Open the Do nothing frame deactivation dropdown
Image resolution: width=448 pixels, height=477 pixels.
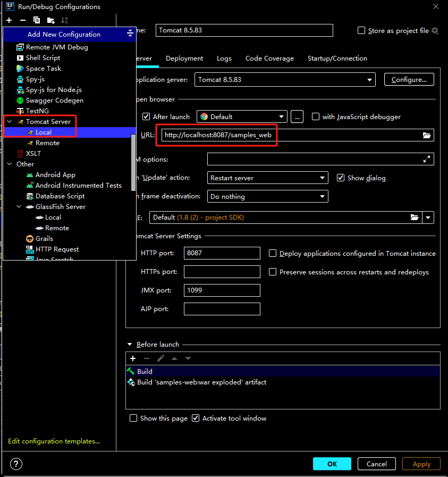coord(267,197)
